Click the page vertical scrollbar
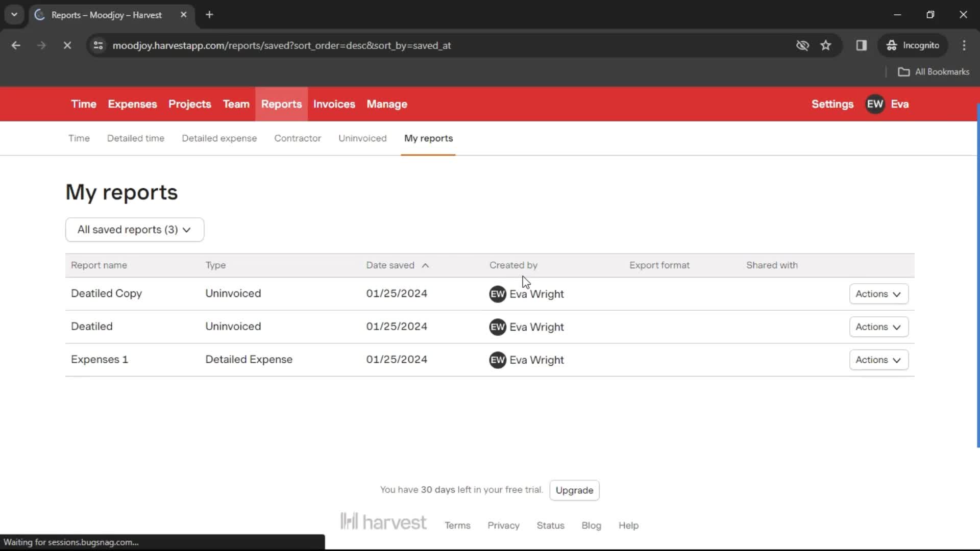This screenshot has height=551, width=980. [978, 275]
